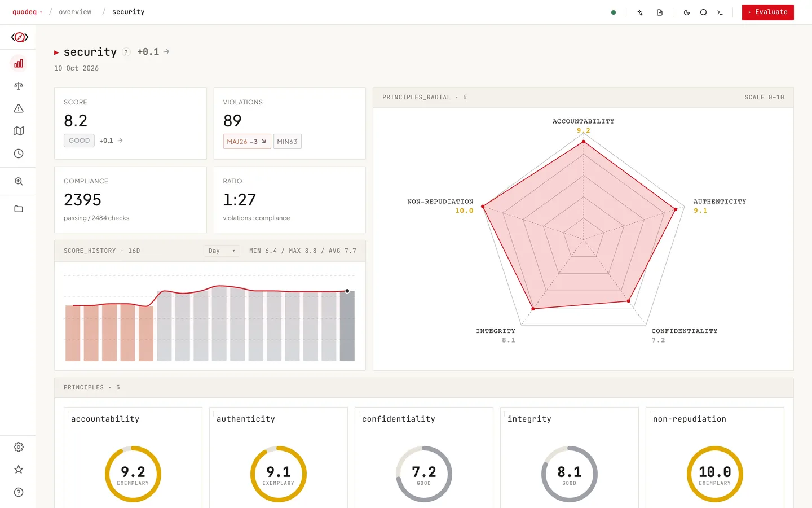Click the NON-REPUDIATION radar axis label
This screenshot has height=508, width=812.
point(440,202)
